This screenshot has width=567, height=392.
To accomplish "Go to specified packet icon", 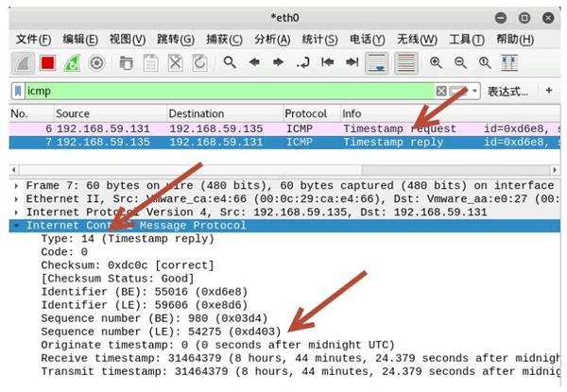I will click(303, 63).
